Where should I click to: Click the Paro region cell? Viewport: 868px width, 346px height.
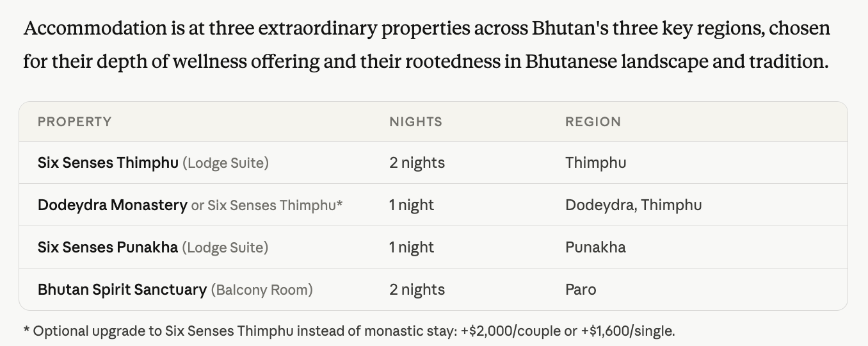coord(581,290)
